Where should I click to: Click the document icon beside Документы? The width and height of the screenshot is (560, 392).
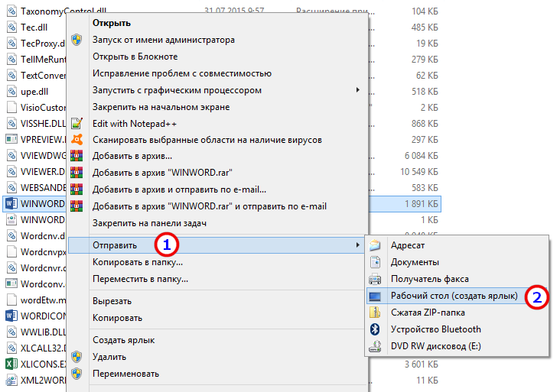(375, 262)
